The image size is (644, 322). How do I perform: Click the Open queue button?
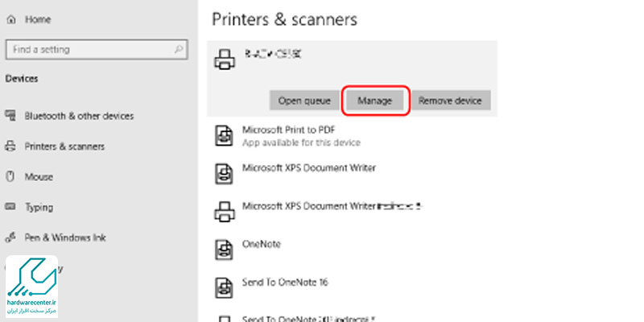304,101
